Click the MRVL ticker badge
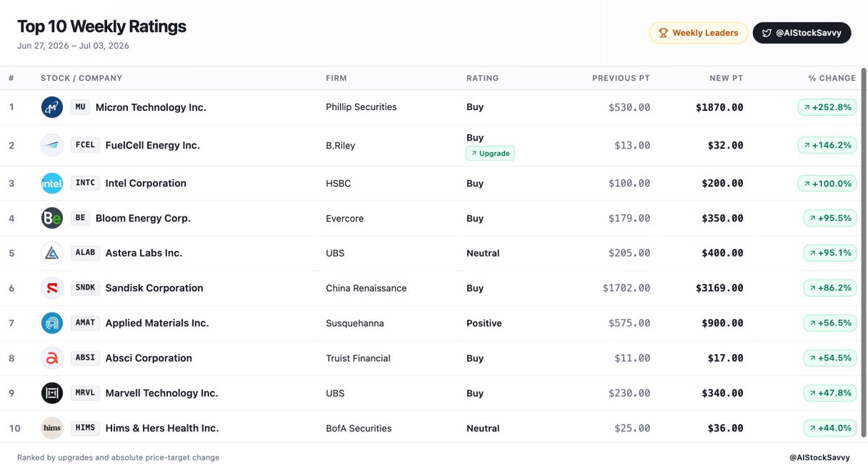The image size is (868, 472). 85,393
